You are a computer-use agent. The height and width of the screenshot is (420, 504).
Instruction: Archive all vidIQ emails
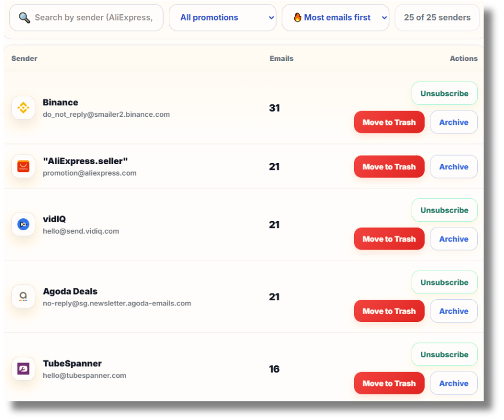(453, 239)
